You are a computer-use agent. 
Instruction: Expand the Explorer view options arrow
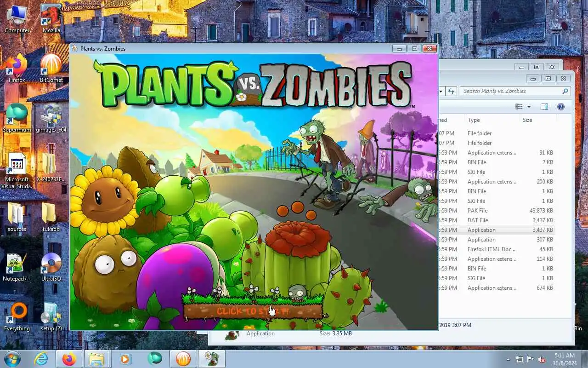coord(529,107)
